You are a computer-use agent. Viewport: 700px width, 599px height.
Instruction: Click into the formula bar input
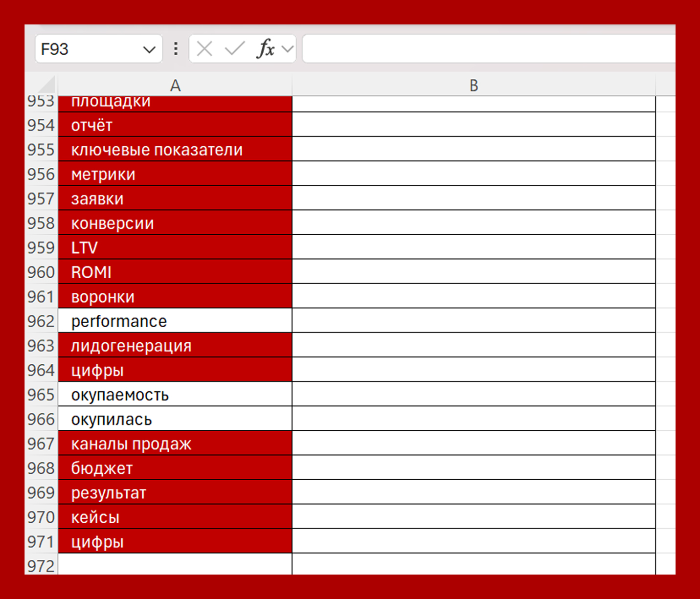coord(489,49)
